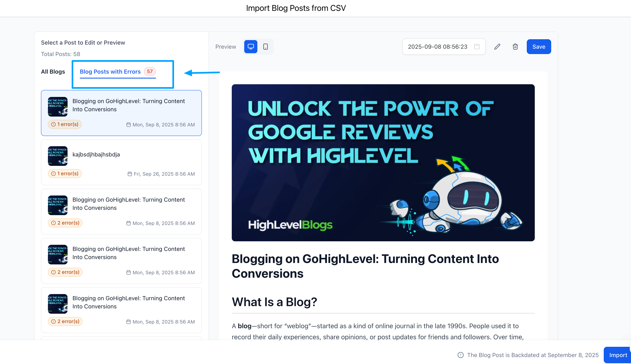Screen dimensions: 631x364
Task: Click the trash delete icon
Action: pyautogui.click(x=515, y=46)
